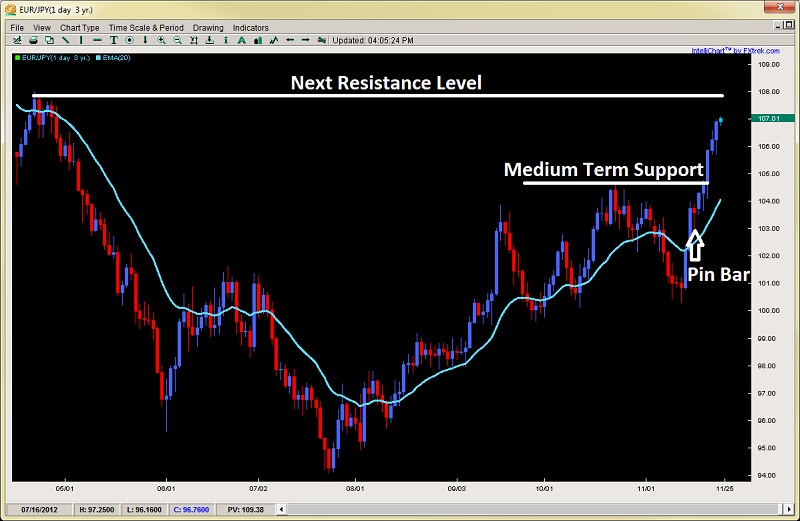The image size is (800, 521).
Task: Click the horizontal scrollbar left arrow
Action: click(281, 509)
